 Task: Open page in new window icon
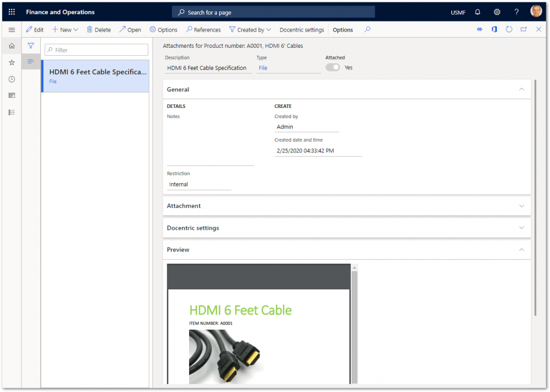(523, 30)
